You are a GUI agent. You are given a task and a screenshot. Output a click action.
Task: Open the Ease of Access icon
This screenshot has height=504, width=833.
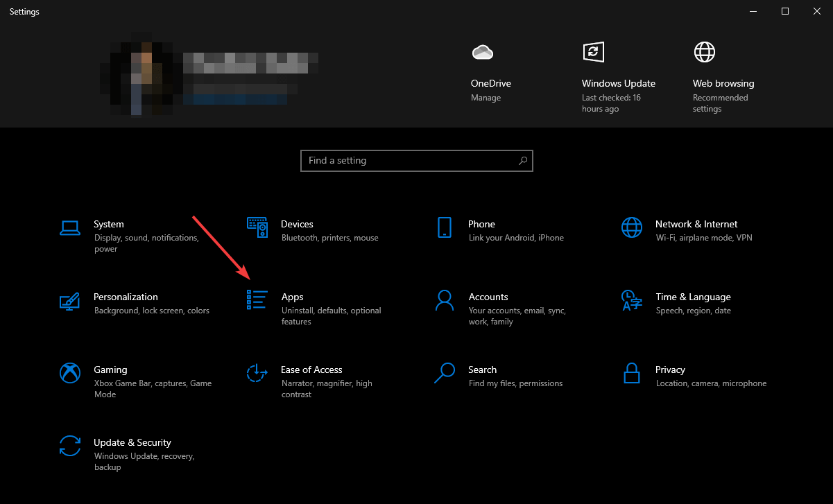257,373
